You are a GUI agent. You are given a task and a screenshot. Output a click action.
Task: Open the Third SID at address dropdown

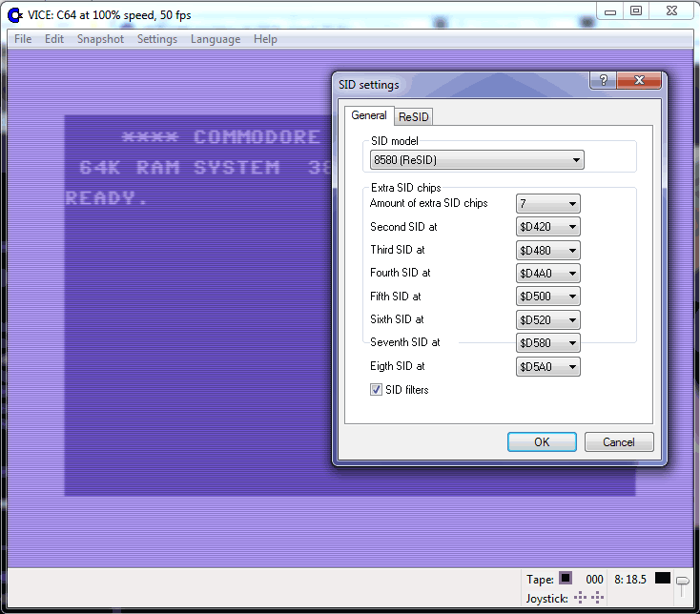coord(547,251)
